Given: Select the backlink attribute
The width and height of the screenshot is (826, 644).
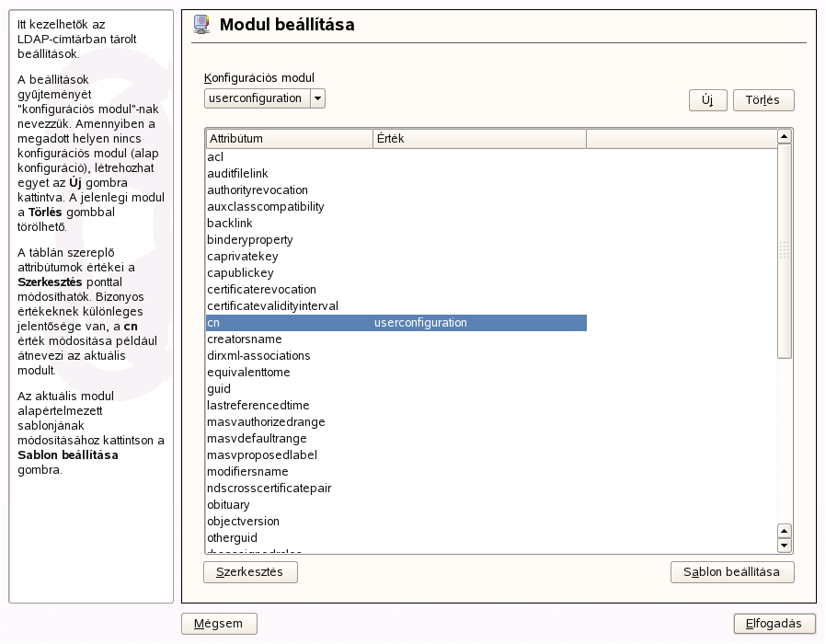Looking at the screenshot, I should click(276, 223).
